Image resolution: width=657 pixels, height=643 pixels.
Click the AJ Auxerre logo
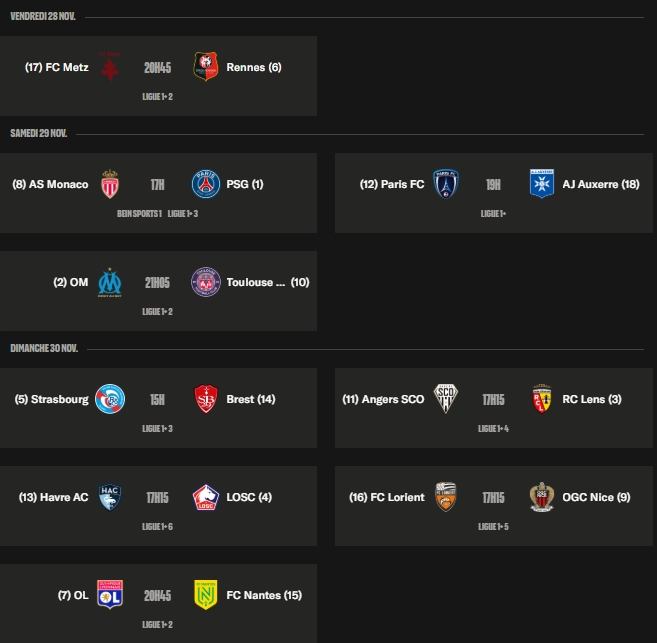coord(541,184)
